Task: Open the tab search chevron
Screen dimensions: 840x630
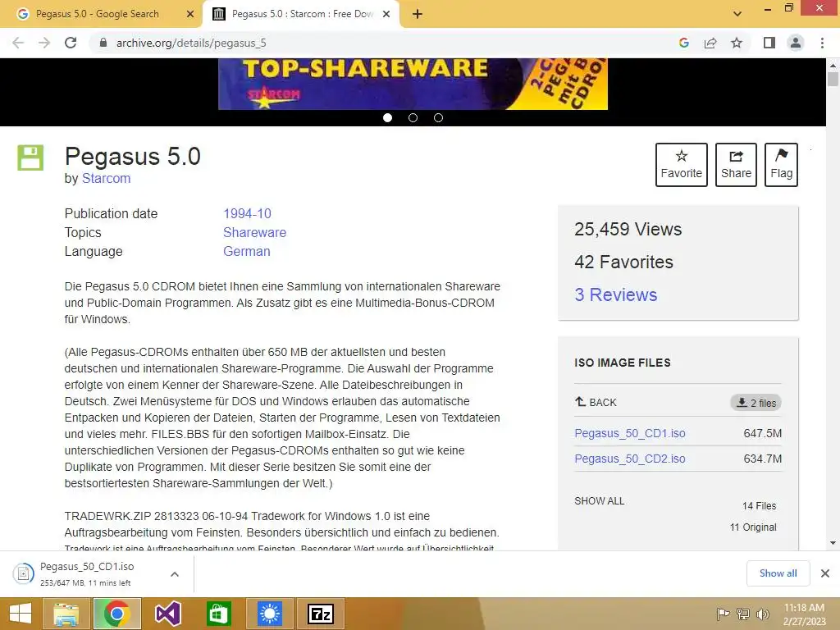Action: (x=737, y=14)
